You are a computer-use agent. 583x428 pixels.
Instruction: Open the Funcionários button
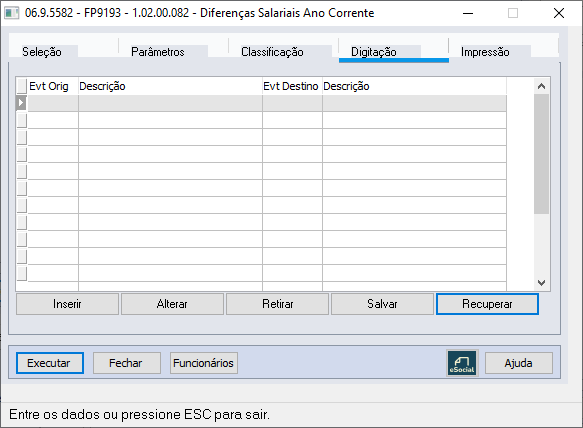pos(203,363)
